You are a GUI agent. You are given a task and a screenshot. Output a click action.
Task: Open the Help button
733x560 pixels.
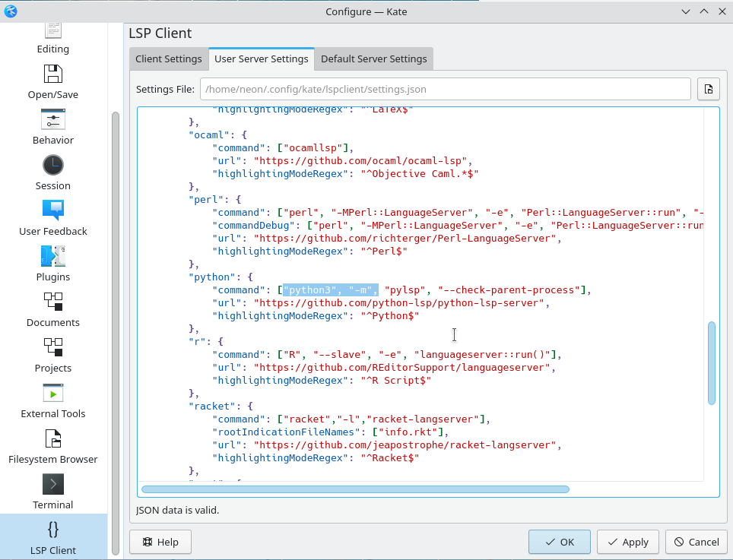[160, 542]
